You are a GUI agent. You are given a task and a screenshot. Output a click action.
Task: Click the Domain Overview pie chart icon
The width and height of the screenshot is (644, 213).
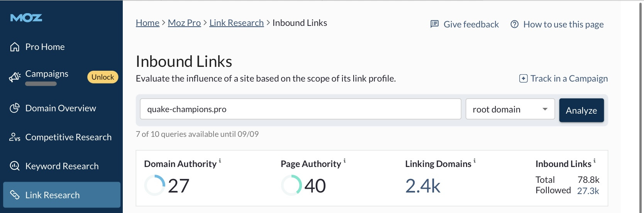pos(15,108)
